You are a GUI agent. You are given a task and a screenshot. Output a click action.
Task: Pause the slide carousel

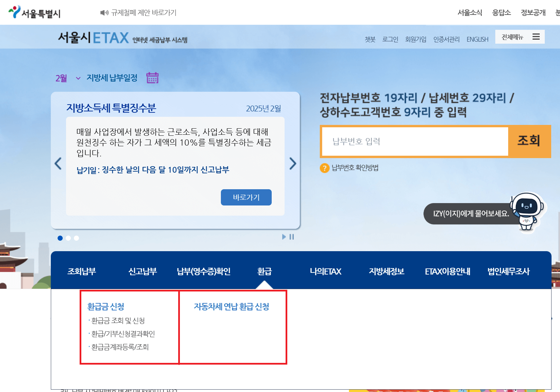(x=292, y=237)
